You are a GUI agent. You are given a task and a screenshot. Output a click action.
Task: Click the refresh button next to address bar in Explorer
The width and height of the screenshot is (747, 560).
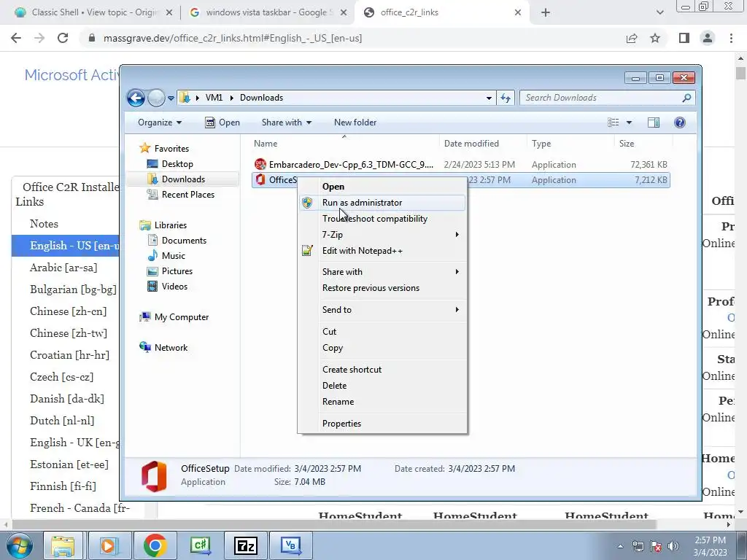coord(506,98)
